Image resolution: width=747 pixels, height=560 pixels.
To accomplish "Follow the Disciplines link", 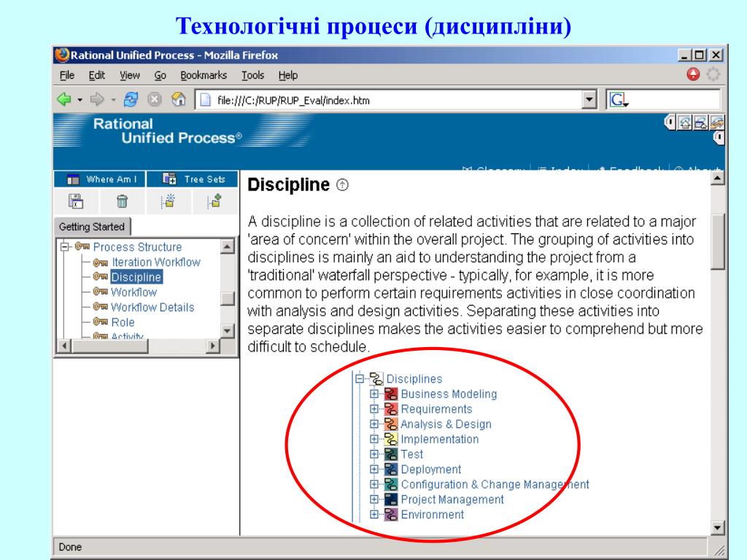I will click(414, 379).
